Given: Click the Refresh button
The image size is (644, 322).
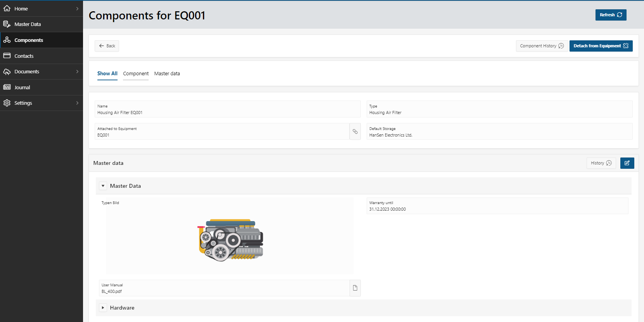Looking at the screenshot, I should click(611, 15).
